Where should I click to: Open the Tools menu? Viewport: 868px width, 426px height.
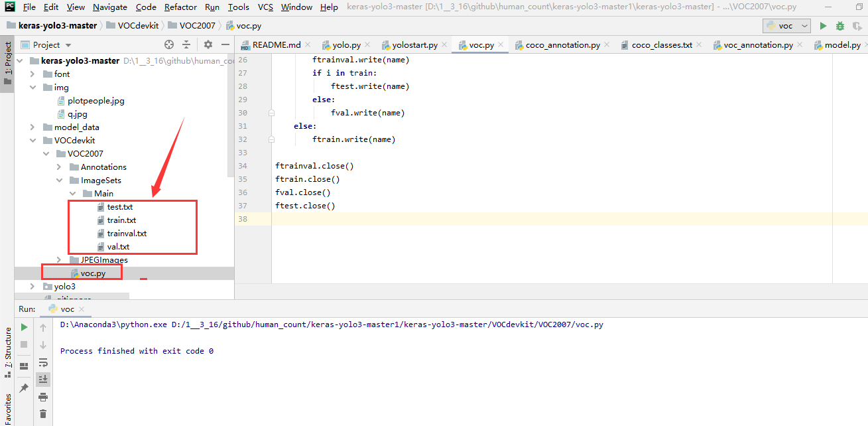coord(238,7)
